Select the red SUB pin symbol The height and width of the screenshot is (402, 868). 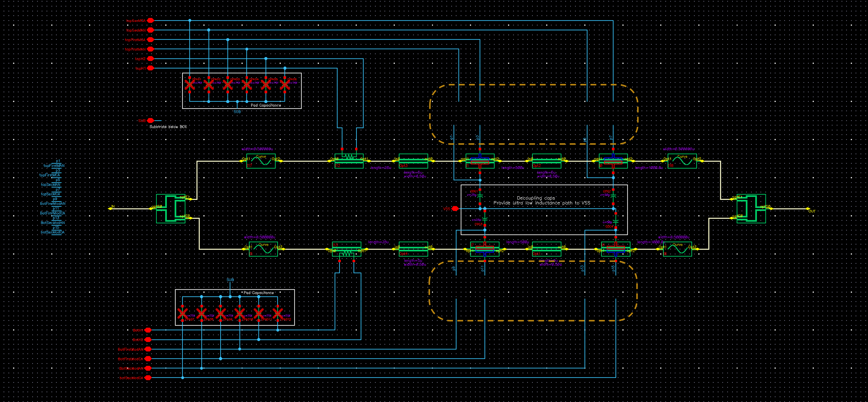[x=151, y=120]
